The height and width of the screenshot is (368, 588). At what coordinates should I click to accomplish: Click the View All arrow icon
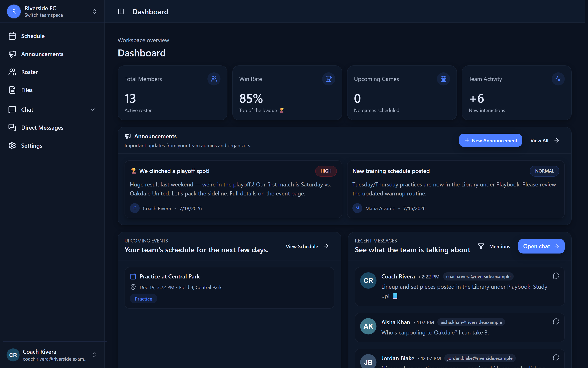(x=557, y=140)
